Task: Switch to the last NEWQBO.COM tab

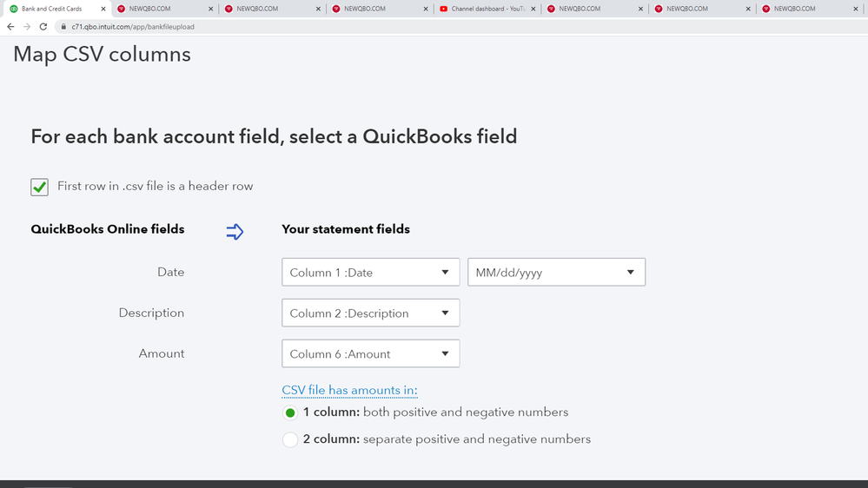Action: (809, 9)
